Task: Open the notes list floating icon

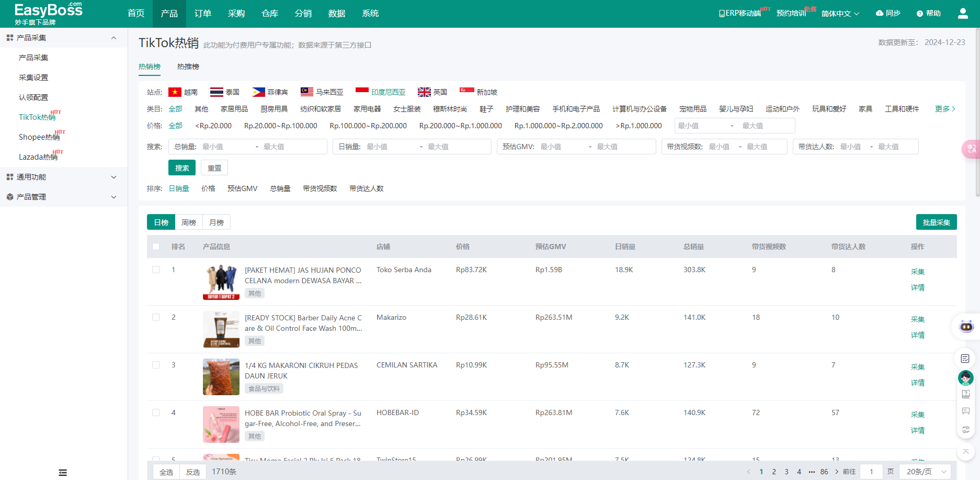Action: coord(965,359)
